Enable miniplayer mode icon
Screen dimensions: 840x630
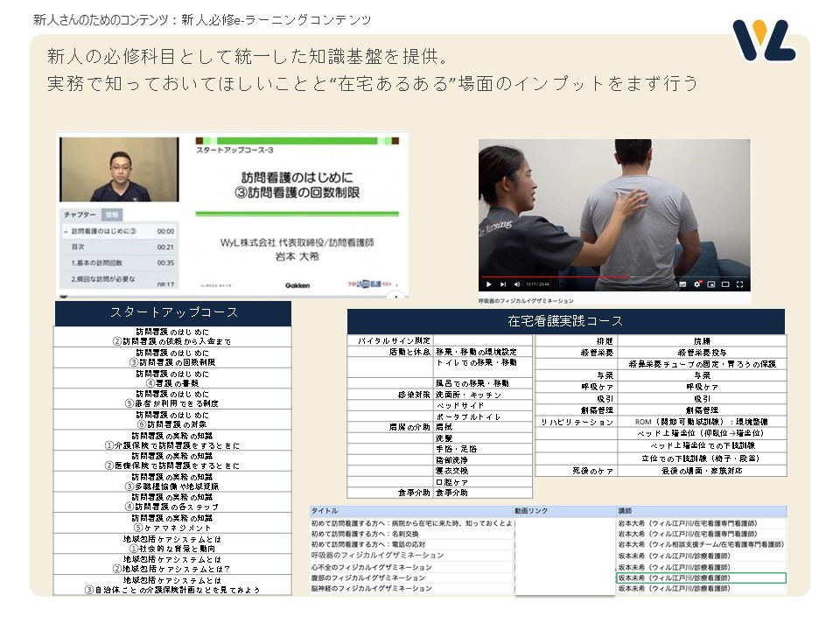[x=711, y=284]
